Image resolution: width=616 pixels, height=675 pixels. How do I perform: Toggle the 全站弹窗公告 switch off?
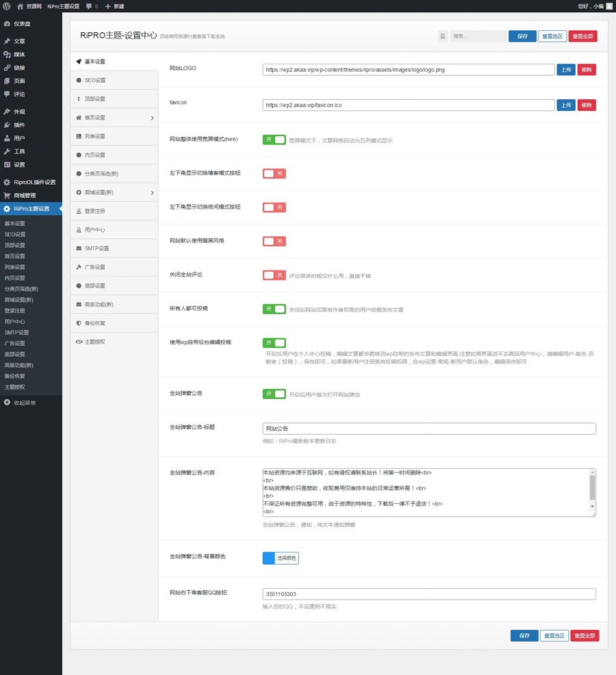(274, 394)
